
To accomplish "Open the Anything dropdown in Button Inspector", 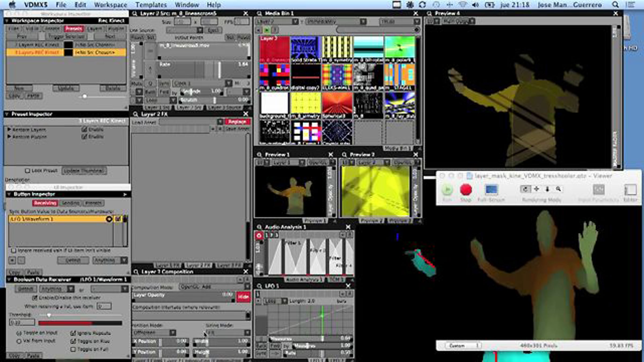I will pyautogui.click(x=110, y=260).
